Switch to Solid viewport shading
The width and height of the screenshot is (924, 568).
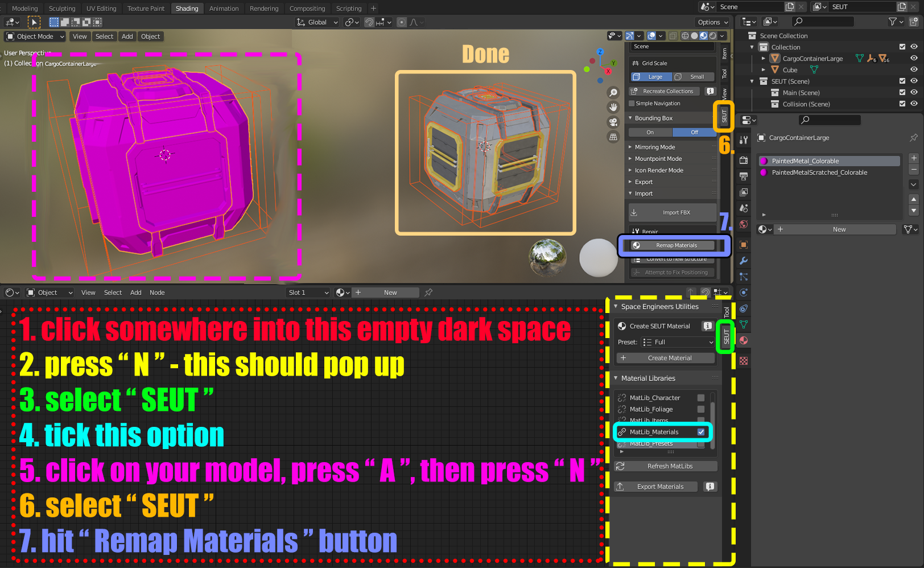695,36
